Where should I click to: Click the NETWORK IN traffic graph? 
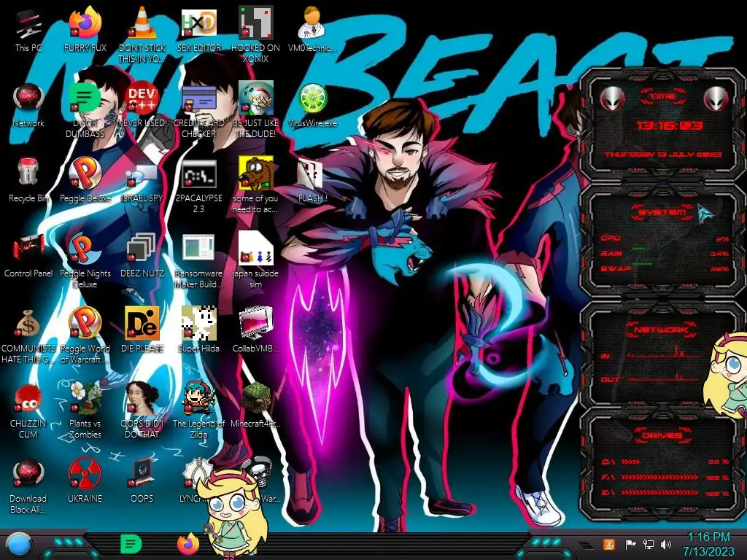[664, 353]
